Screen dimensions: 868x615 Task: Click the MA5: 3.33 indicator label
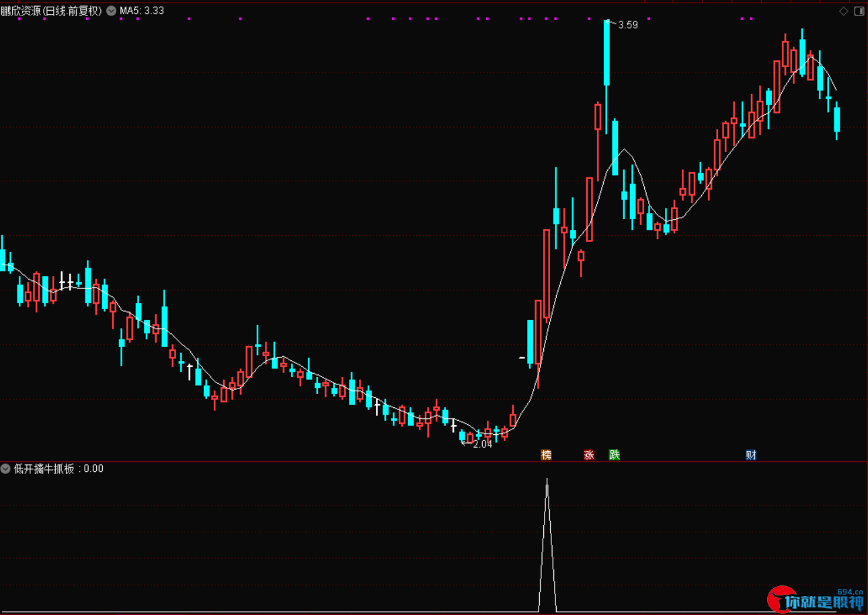click(141, 11)
